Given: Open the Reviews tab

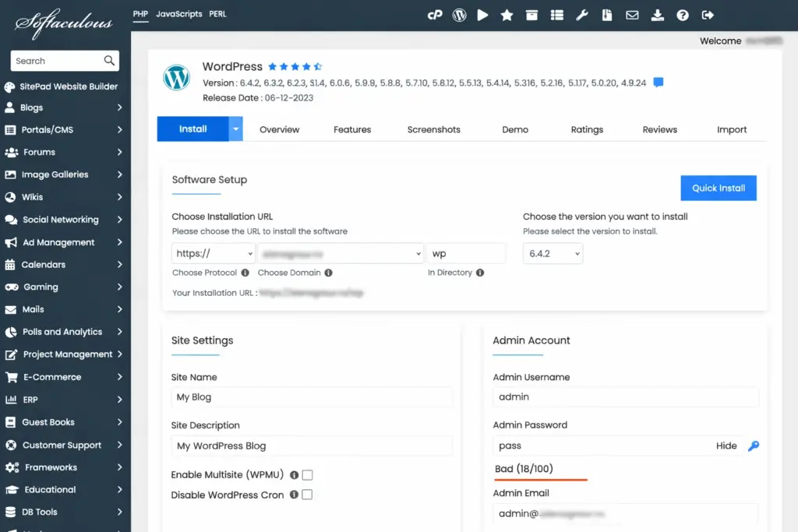Looking at the screenshot, I should [x=659, y=129].
